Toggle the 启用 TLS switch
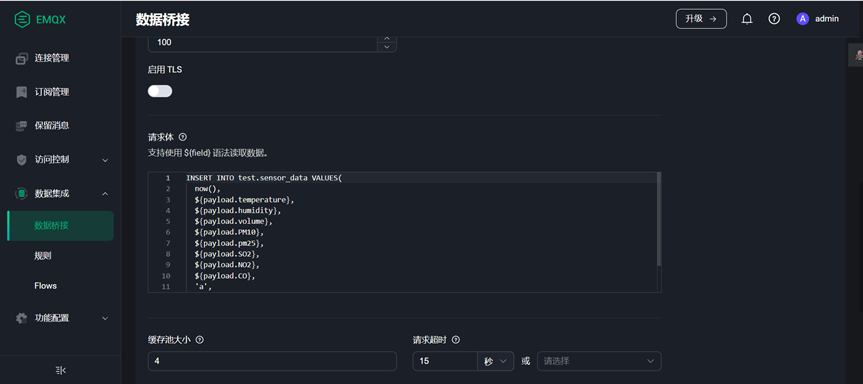The width and height of the screenshot is (863, 384). pyautogui.click(x=160, y=91)
